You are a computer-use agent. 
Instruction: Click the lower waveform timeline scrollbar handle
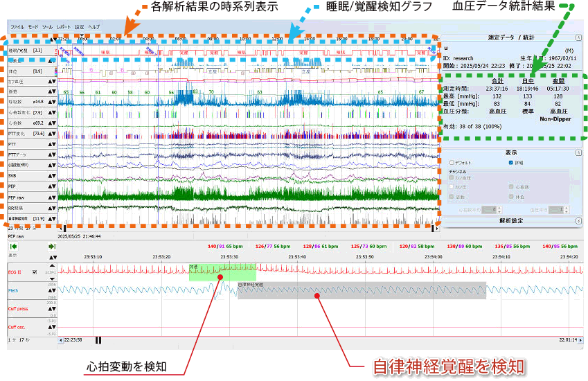[x=98, y=339]
